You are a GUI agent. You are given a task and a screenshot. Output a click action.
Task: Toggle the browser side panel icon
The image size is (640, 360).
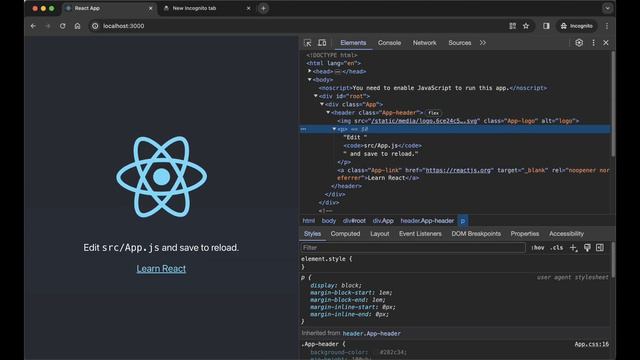546,26
